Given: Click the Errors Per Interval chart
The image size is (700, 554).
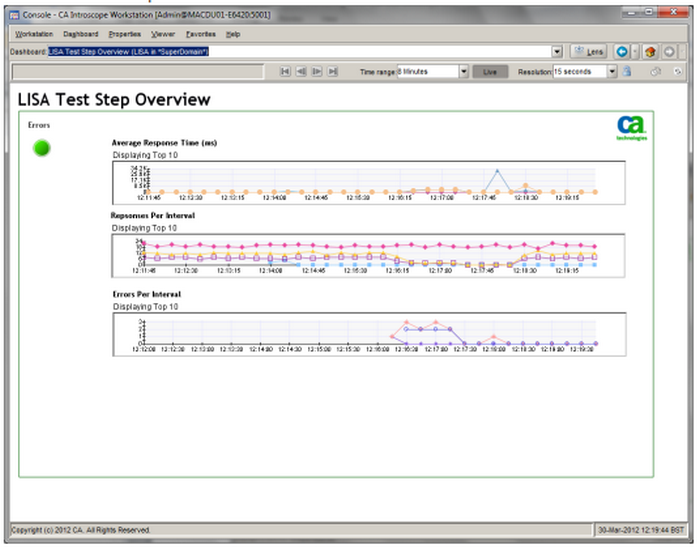Looking at the screenshot, I should (370, 334).
